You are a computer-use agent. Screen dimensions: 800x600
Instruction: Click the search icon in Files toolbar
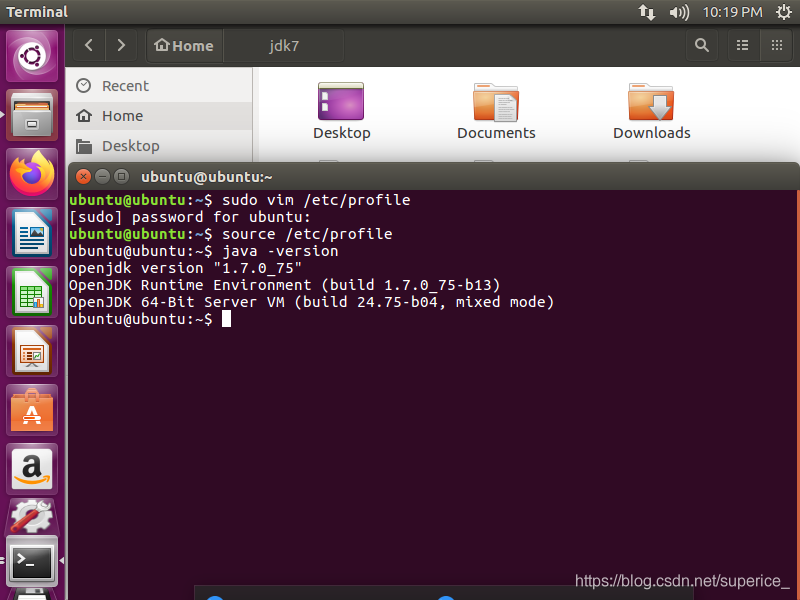702,45
